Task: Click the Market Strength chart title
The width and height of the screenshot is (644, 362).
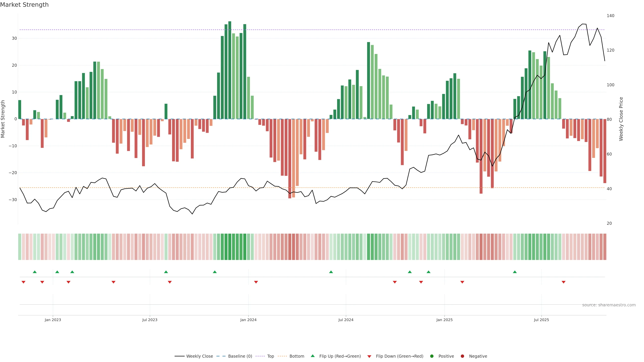Action: coord(24,5)
